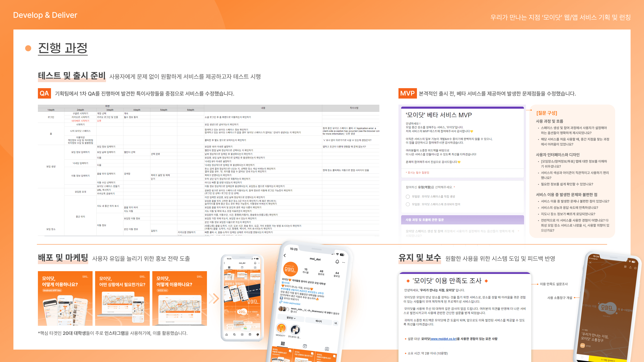Click the back arrow on large Instagram profile

pos(285,255)
